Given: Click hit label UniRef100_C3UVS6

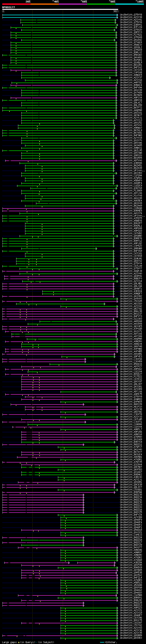Looking at the screenshot, I should pyautogui.click(x=131, y=359).
